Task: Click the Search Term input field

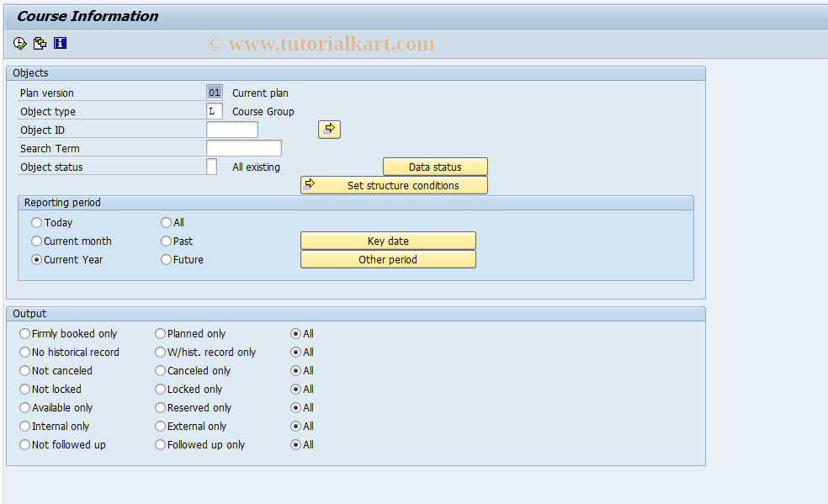Action: (x=243, y=148)
